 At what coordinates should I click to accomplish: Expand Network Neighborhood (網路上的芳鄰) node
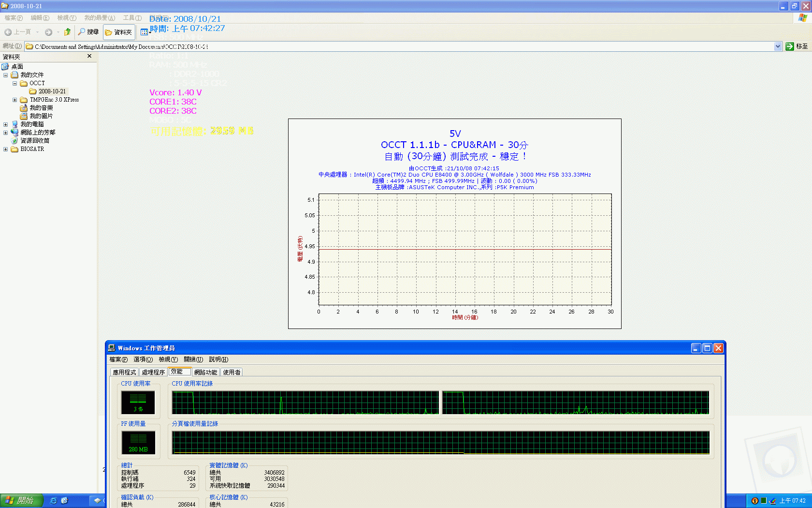pos(6,133)
